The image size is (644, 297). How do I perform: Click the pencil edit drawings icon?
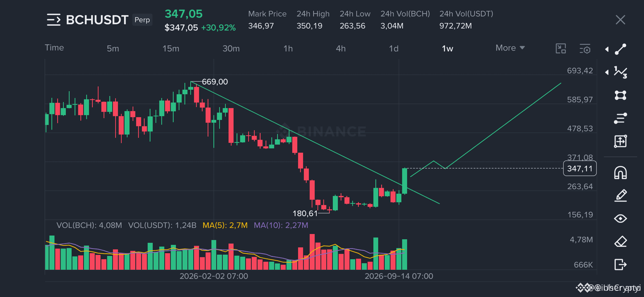point(620,195)
